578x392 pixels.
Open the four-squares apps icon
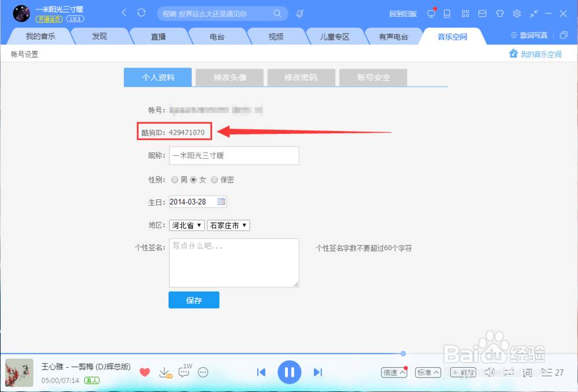coord(465,14)
